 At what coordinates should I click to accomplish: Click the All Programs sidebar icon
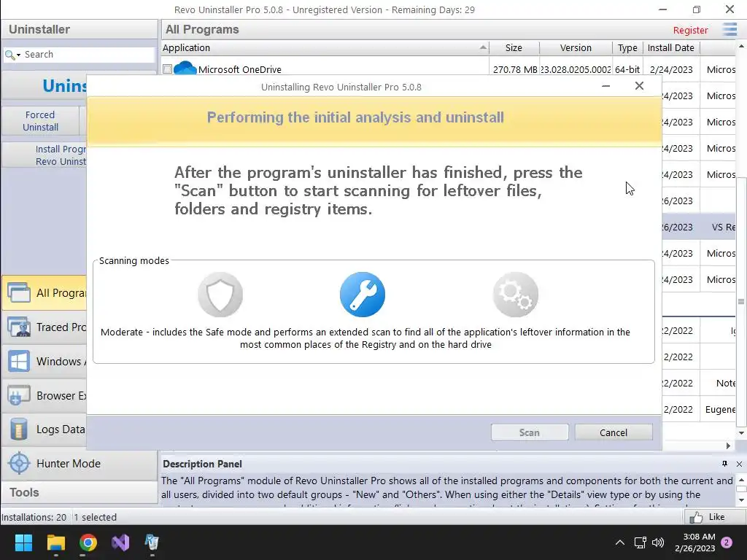tap(19, 293)
